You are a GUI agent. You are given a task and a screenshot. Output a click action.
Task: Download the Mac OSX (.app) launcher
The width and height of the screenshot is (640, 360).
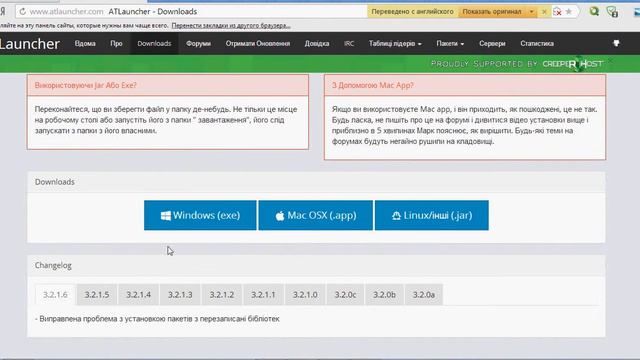click(x=316, y=215)
